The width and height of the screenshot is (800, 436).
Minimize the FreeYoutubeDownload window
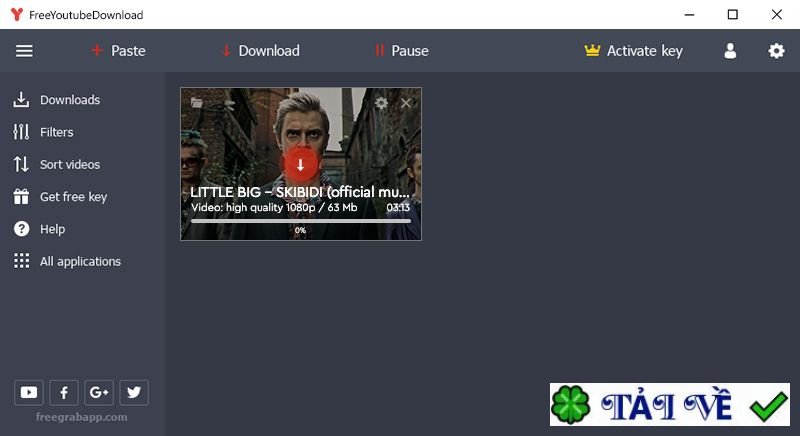tap(689, 15)
